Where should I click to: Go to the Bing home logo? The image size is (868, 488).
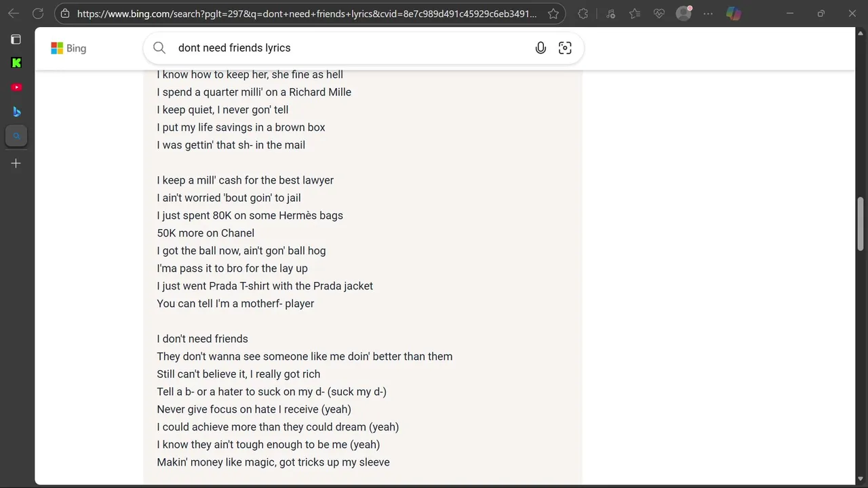point(68,48)
